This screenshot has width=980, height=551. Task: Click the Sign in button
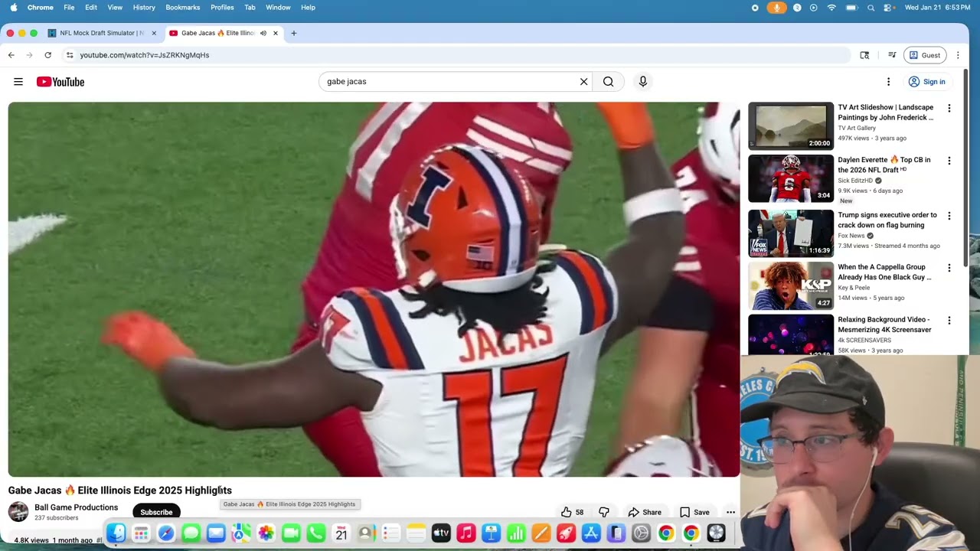click(926, 82)
